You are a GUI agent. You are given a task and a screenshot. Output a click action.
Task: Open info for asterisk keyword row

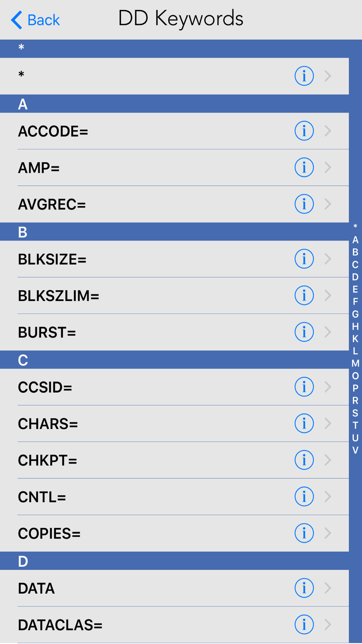point(304,76)
